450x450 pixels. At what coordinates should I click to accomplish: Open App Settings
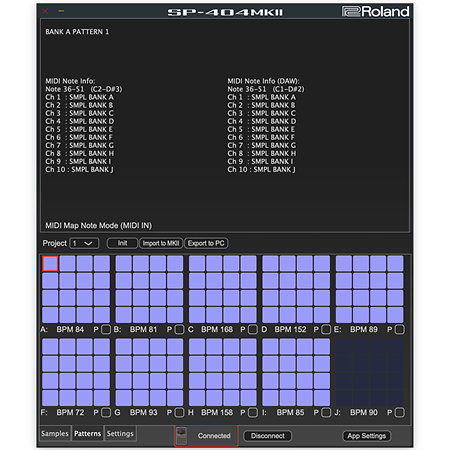[367, 436]
